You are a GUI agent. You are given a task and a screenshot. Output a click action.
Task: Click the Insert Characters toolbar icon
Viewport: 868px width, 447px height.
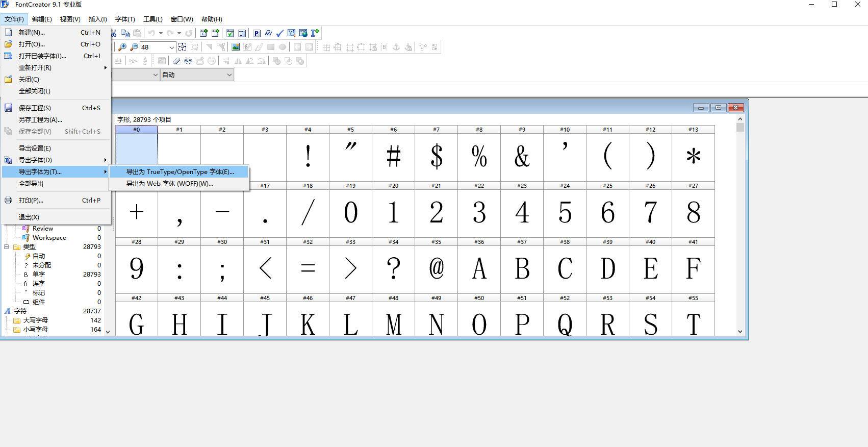coord(203,33)
